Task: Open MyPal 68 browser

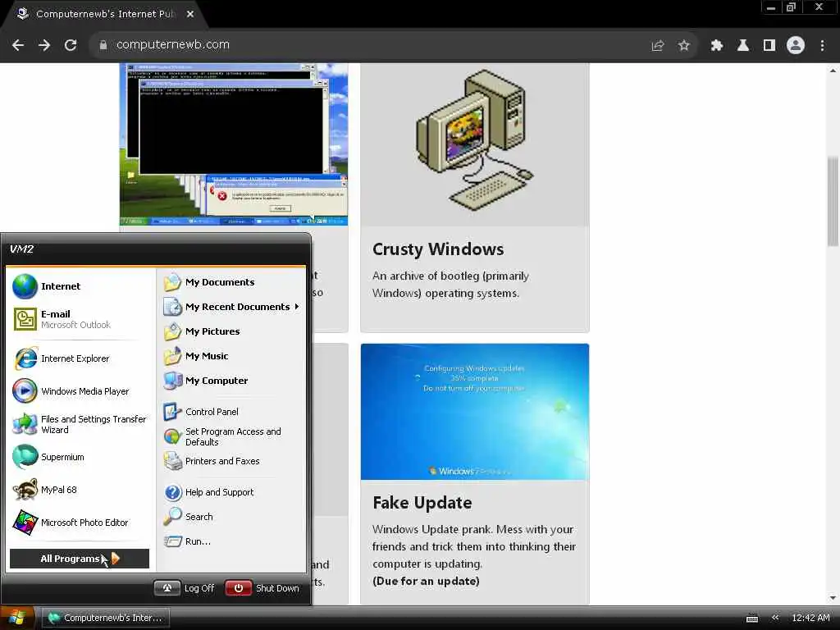Action: pyautogui.click(x=46, y=490)
